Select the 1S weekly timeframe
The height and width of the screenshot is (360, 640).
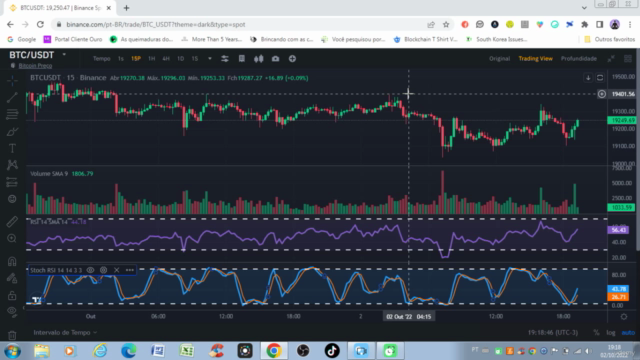point(195,59)
